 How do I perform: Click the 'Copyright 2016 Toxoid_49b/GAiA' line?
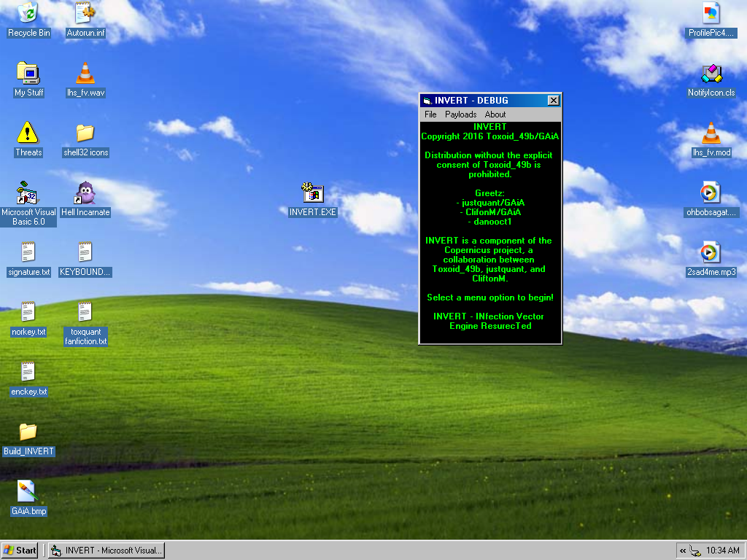[490, 136]
